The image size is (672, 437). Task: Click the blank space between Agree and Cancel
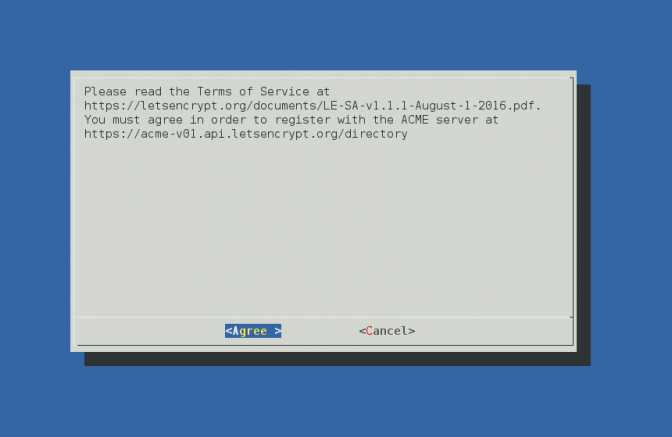(320, 331)
